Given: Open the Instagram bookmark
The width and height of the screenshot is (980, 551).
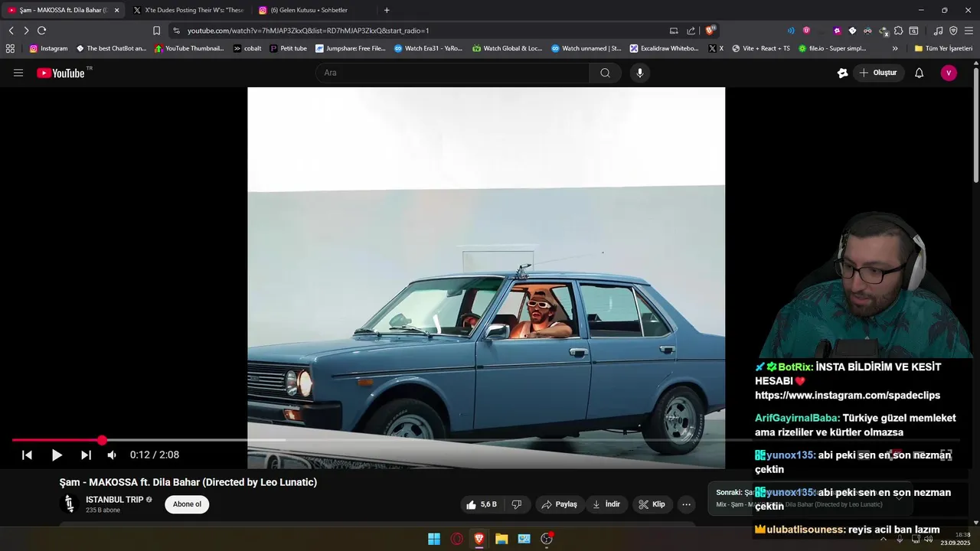Looking at the screenshot, I should (48, 48).
